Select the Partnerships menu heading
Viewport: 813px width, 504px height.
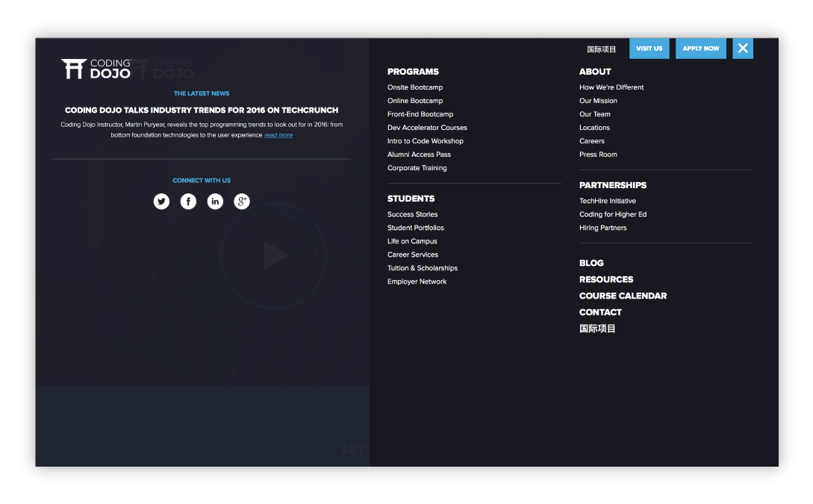coord(613,185)
